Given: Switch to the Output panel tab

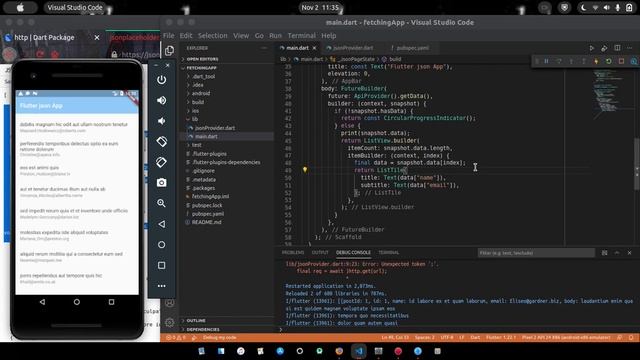Looking at the screenshot, I should (320, 253).
